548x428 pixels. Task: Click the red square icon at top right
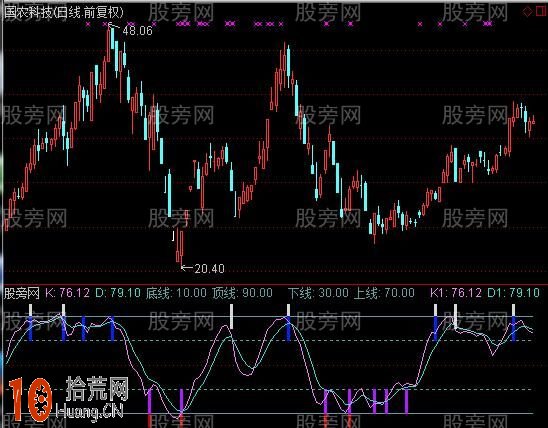pyautogui.click(x=541, y=12)
